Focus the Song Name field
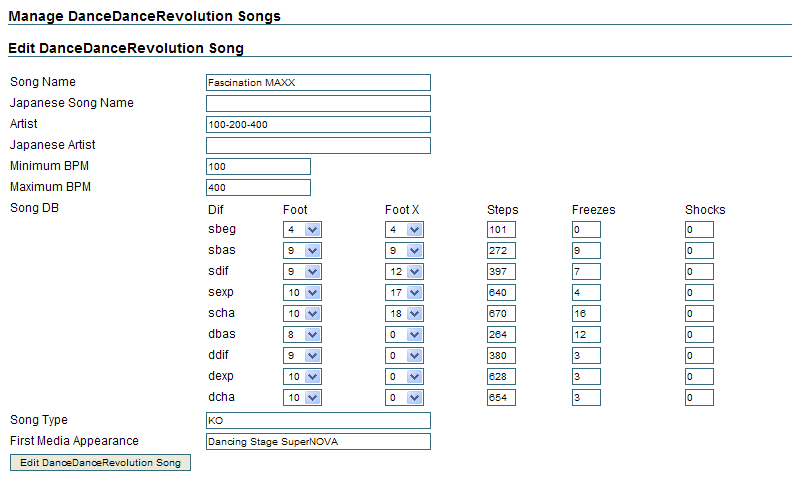Viewport: 800px width, 479px height. 318,83
